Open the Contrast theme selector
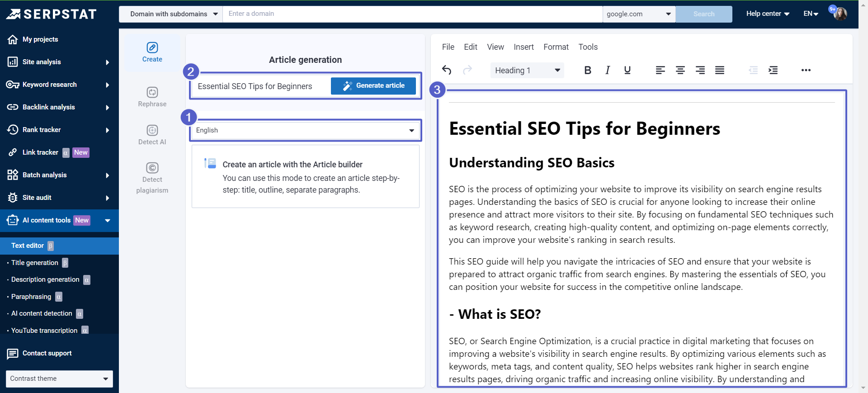This screenshot has height=393, width=868. [59, 379]
